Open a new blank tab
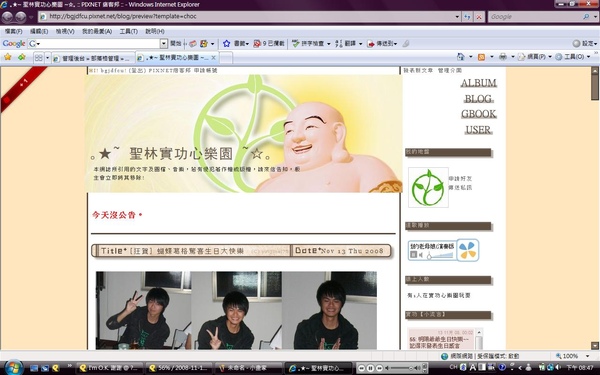This screenshot has width=600, height=375. point(226,58)
